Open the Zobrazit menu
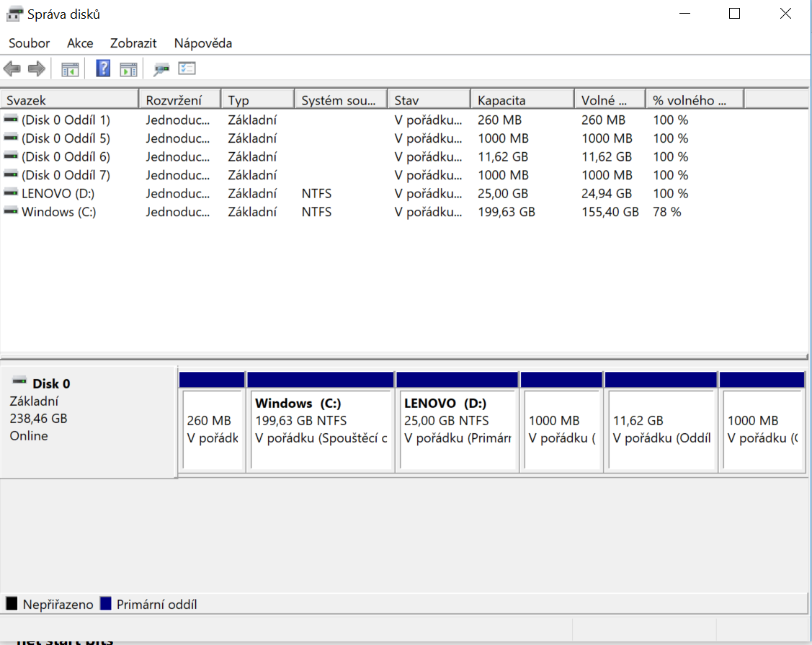Image resolution: width=812 pixels, height=645 pixels. click(x=133, y=43)
